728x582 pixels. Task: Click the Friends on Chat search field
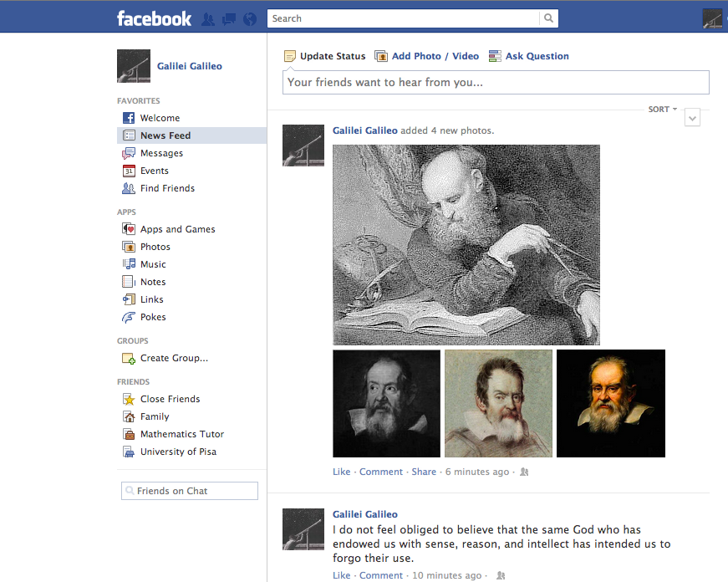point(190,491)
